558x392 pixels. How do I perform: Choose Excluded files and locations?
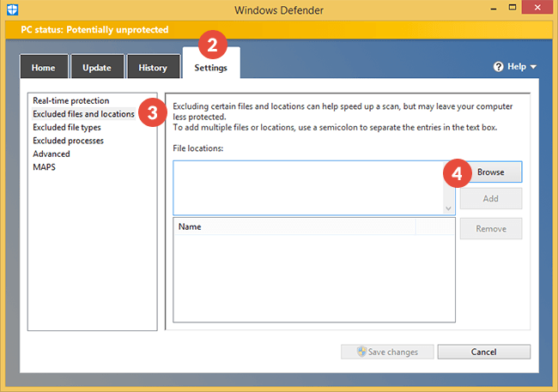(83, 114)
